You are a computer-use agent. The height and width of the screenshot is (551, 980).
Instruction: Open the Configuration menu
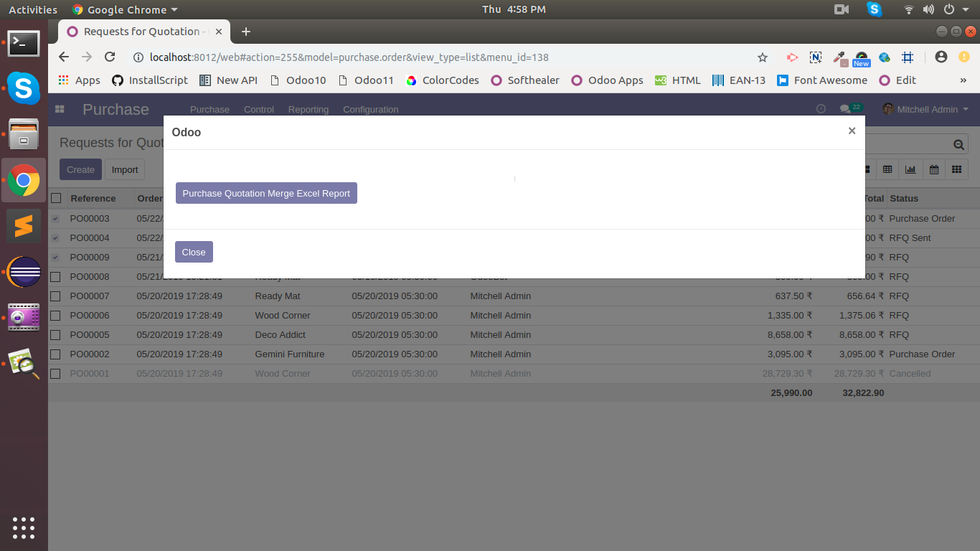tap(371, 110)
